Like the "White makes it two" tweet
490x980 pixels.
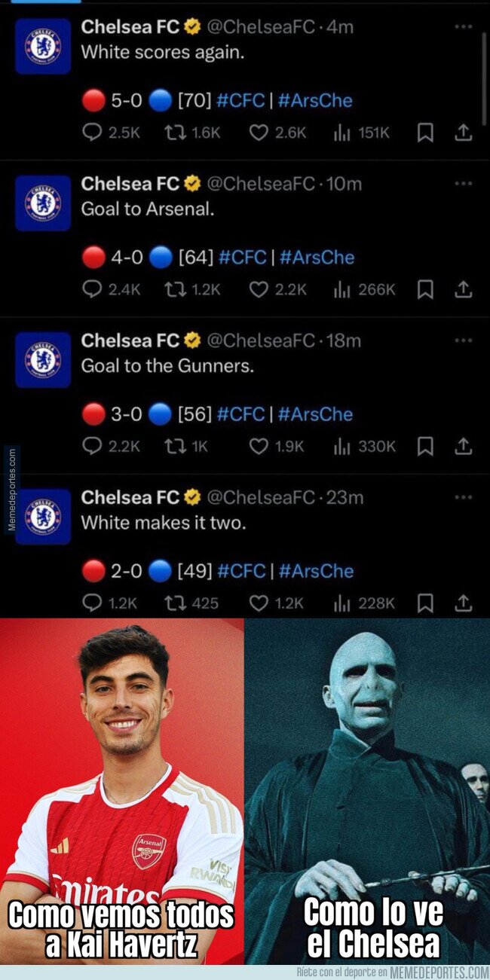pos(277,603)
